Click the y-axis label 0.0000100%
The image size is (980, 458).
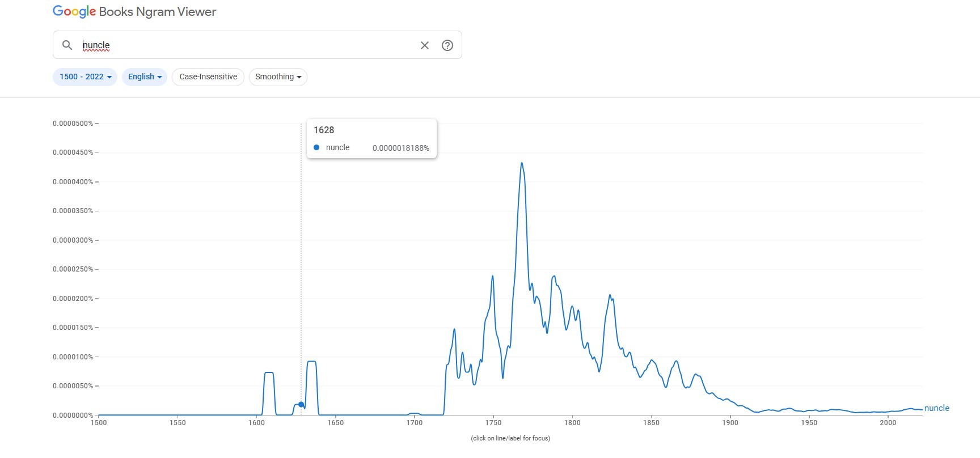coord(73,357)
